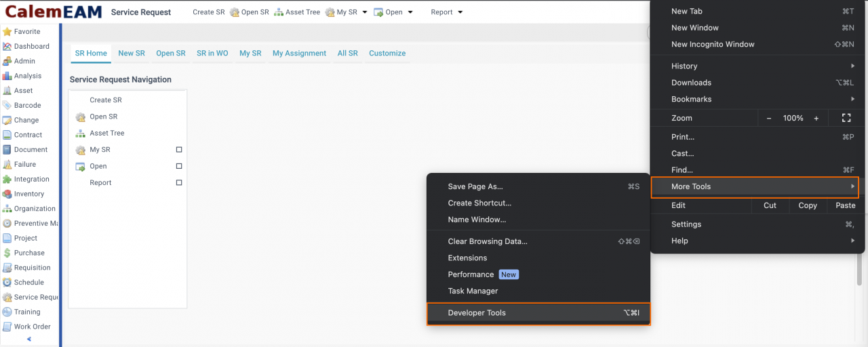Open the Work Order module in the sidebar
This screenshot has width=868, height=347.
coord(26,327)
